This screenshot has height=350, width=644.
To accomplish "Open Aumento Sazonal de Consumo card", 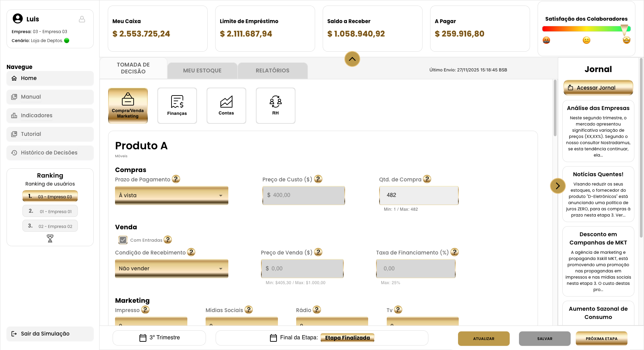I will (x=598, y=313).
